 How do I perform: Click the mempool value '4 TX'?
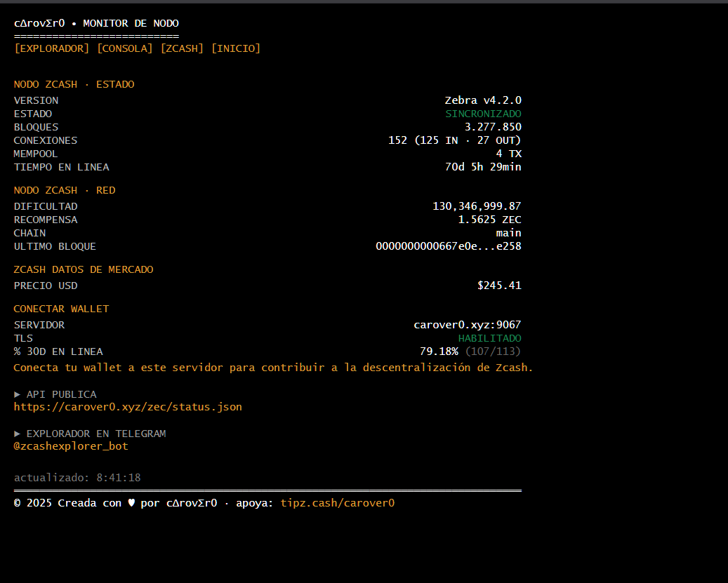[508, 154]
